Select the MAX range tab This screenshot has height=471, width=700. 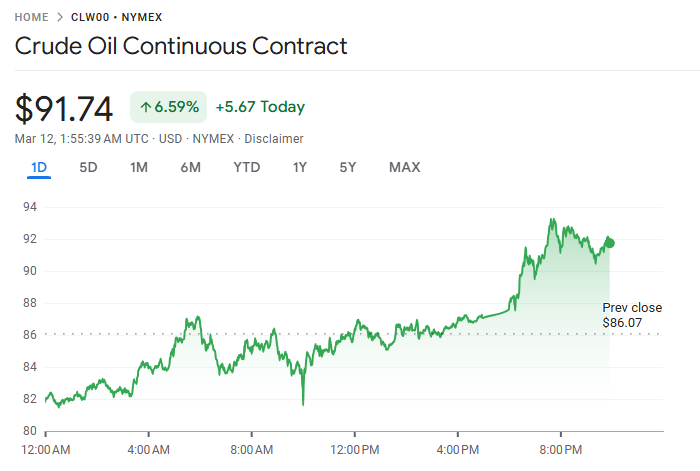[x=404, y=167]
